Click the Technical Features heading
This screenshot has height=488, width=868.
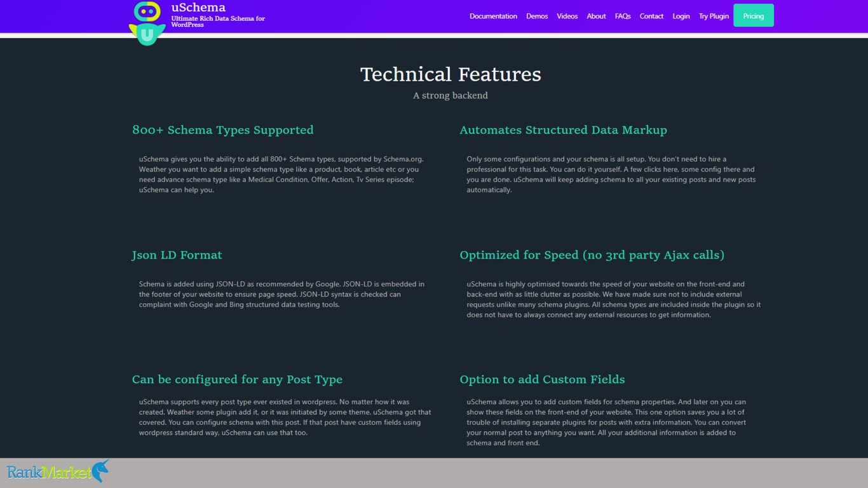pyautogui.click(x=451, y=74)
